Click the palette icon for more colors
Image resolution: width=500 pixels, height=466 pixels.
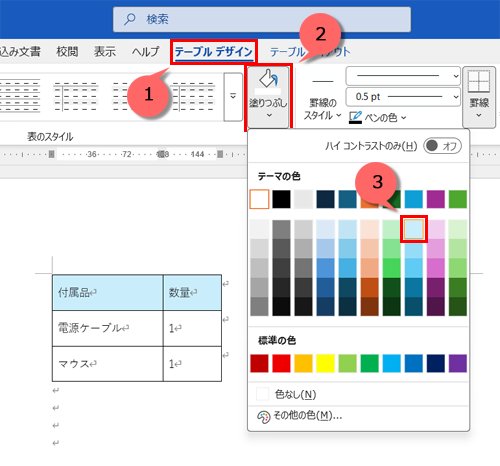pos(263,417)
